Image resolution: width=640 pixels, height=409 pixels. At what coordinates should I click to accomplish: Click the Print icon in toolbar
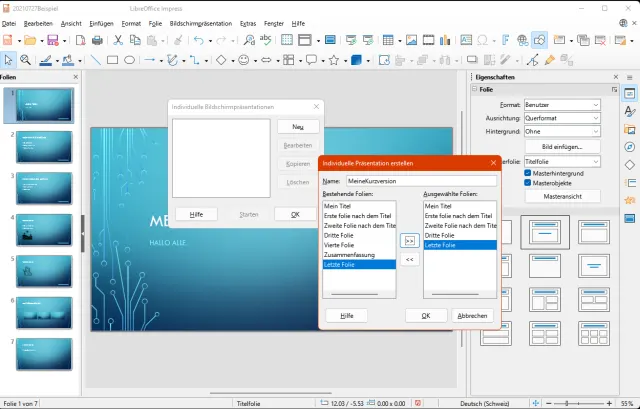coord(97,40)
